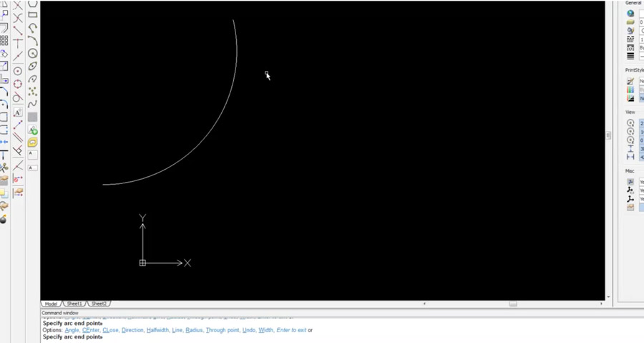Choose the CLose option link

click(x=110, y=330)
